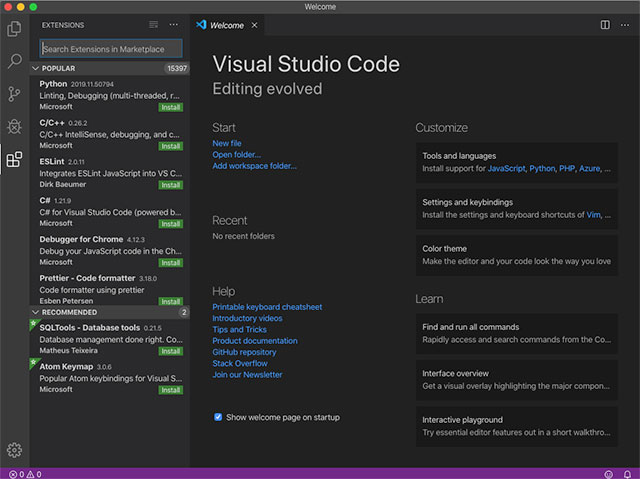Open notifications bell in the status bar
Screen dimensions: 640x479
[x=628, y=473]
